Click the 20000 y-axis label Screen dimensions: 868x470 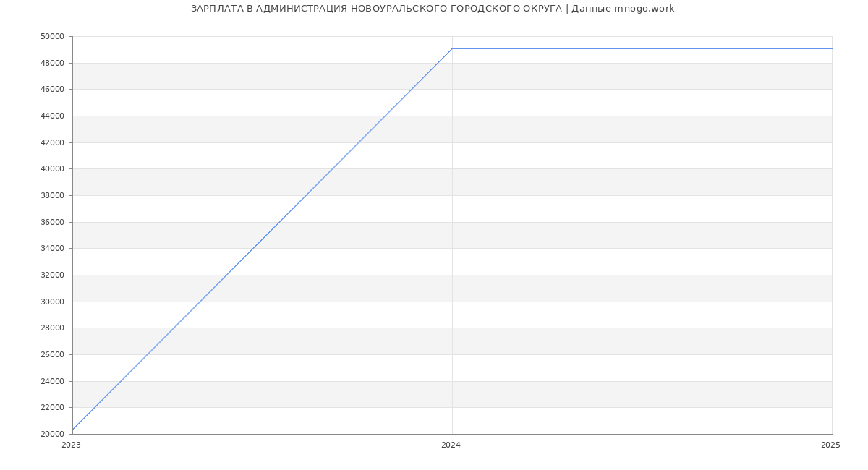pyautogui.click(x=52, y=434)
